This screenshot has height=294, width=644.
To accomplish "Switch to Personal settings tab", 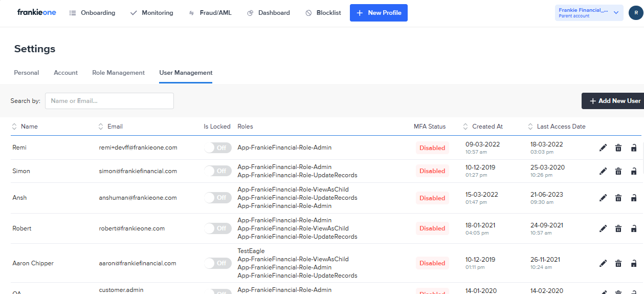I will (x=27, y=73).
